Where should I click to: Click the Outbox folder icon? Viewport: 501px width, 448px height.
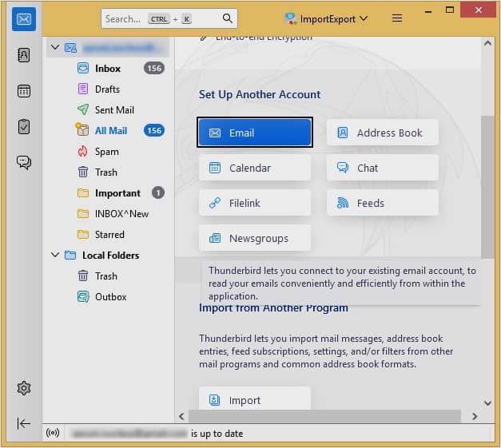83,296
